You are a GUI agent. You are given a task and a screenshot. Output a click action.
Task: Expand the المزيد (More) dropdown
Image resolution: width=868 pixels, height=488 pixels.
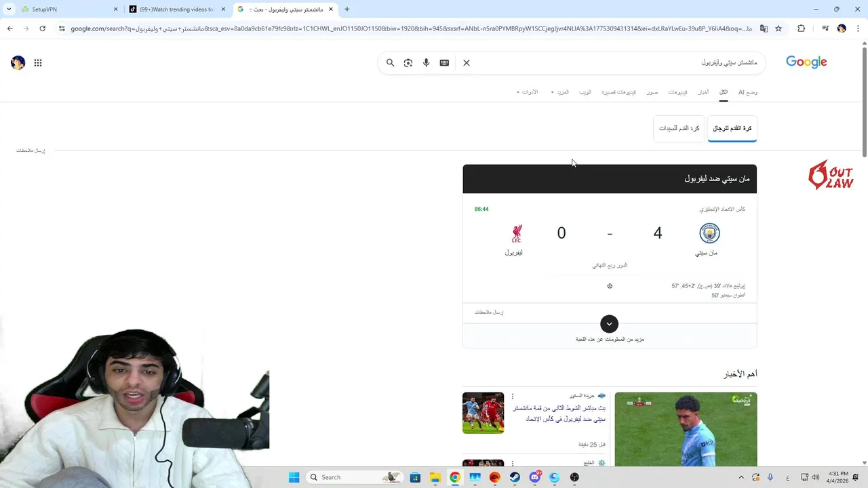pyautogui.click(x=560, y=92)
